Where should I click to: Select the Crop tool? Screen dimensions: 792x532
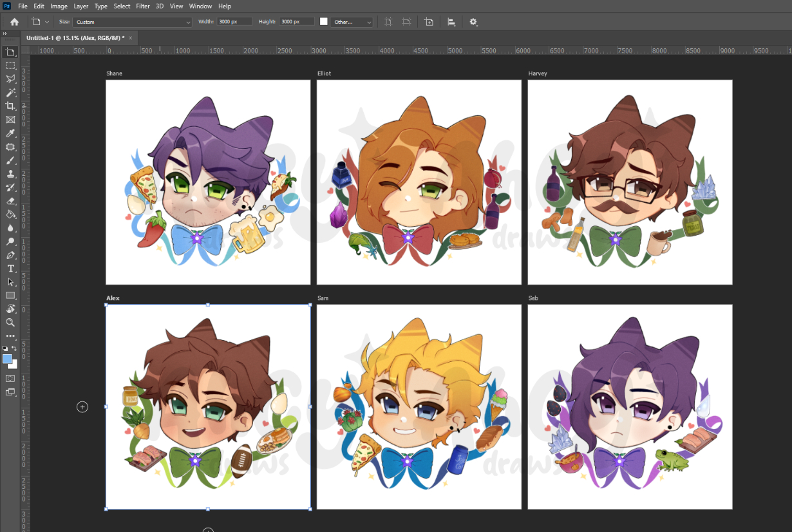click(10, 106)
